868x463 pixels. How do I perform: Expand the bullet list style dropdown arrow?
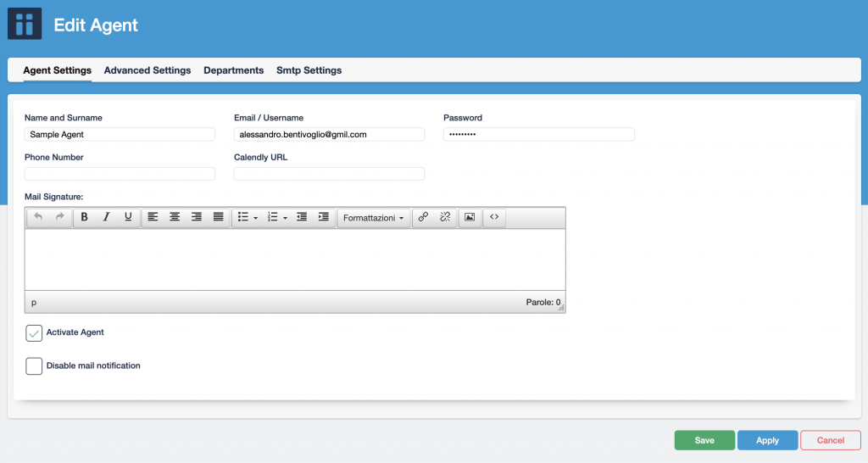[x=255, y=219]
